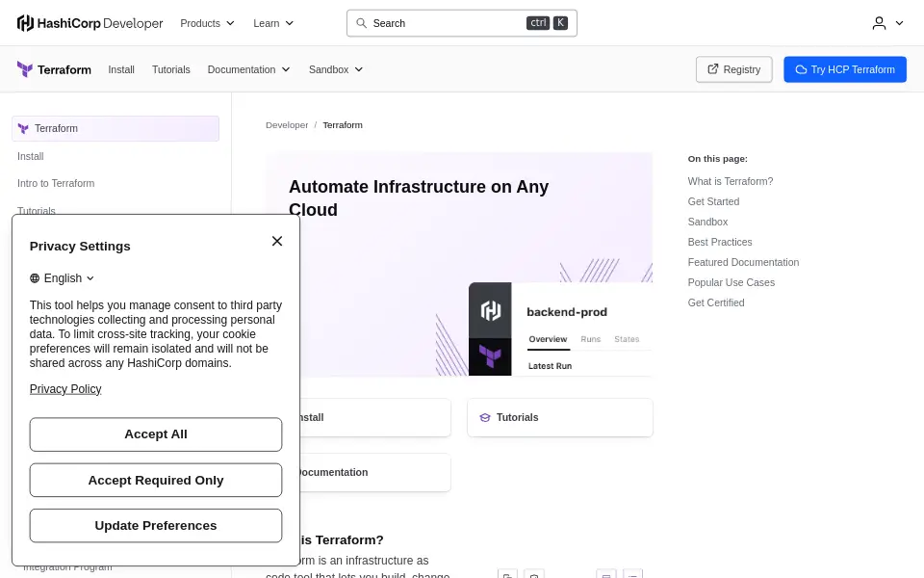Jump to Best Practices section

point(720,242)
